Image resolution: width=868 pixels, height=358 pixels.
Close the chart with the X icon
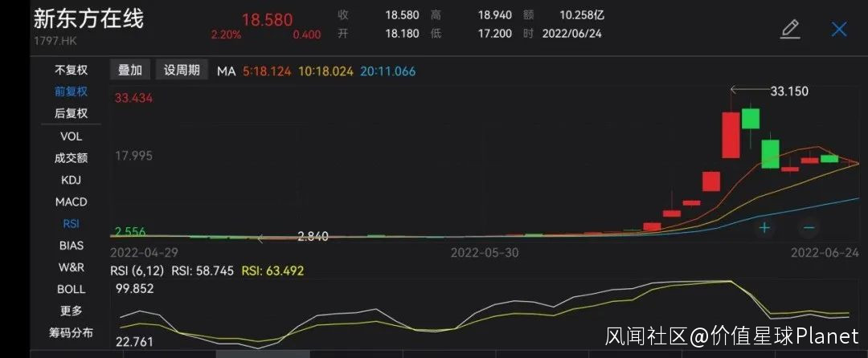(x=838, y=29)
